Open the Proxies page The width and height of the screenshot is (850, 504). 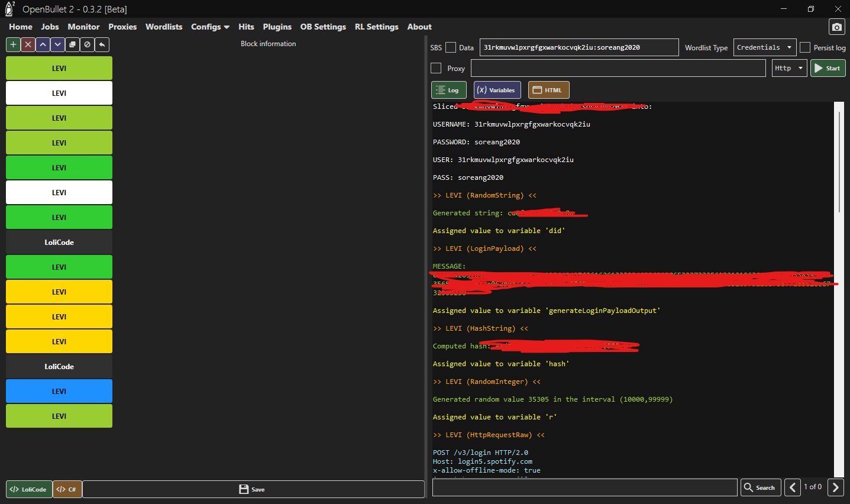pyautogui.click(x=122, y=27)
